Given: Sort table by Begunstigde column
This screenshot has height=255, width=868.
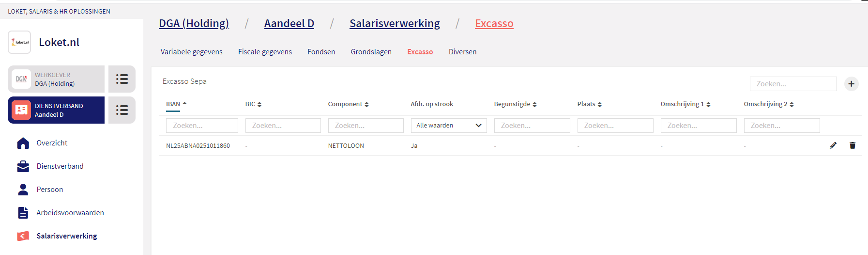Looking at the screenshot, I should coord(515,104).
